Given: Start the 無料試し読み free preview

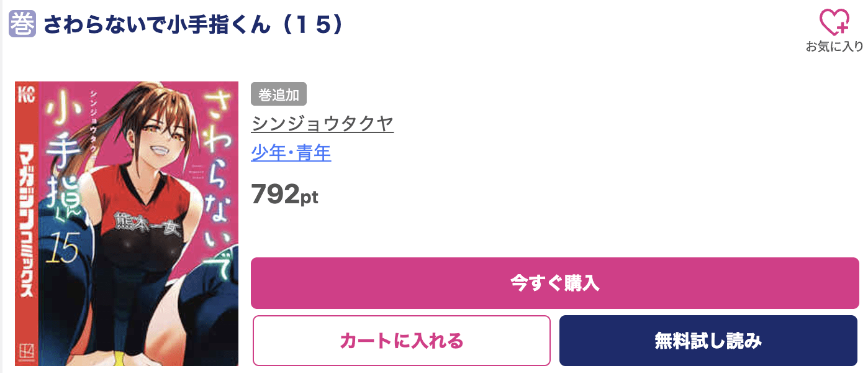Looking at the screenshot, I should coord(708,341).
